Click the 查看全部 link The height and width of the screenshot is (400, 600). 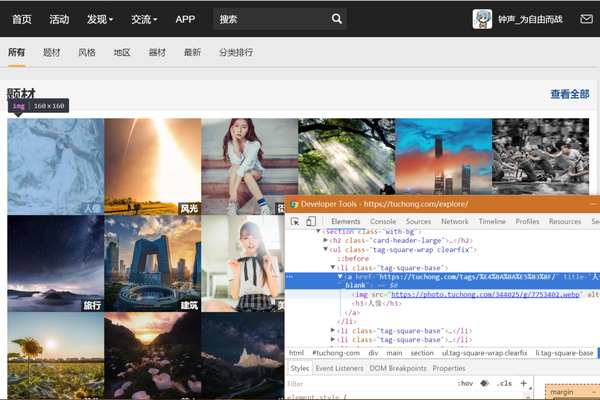coord(570,94)
